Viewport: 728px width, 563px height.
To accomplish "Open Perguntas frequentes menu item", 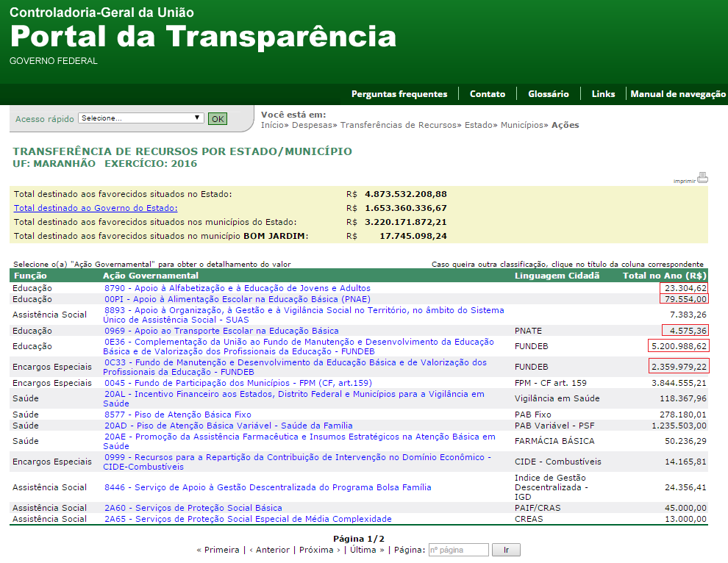I will coord(399,94).
